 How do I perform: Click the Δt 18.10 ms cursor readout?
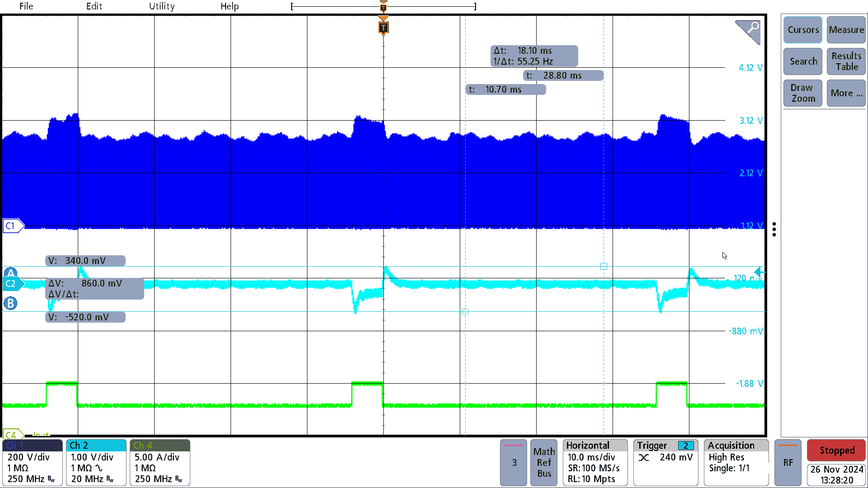pyautogui.click(x=534, y=56)
